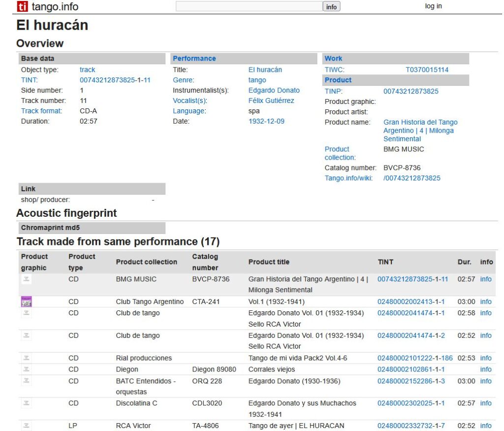Viewport: 504px width, 431px height.
Task: Open info link for Corrales viejos row
Action: tap(486, 369)
